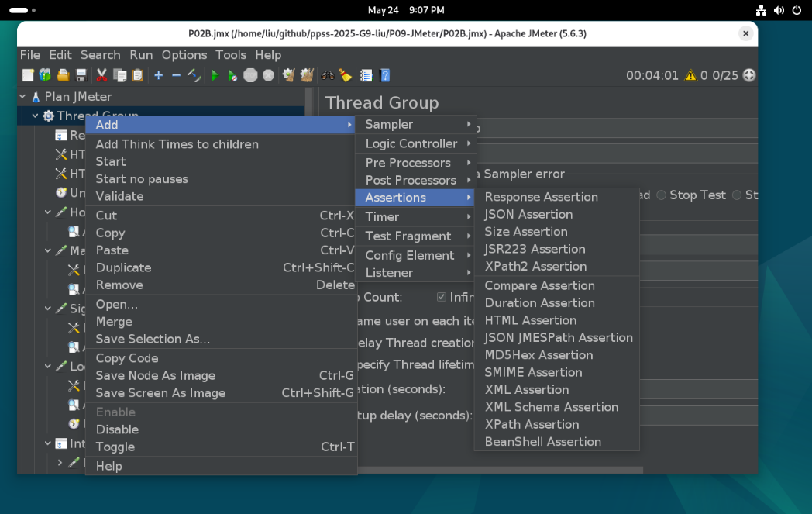Click the Copy pages toolbar icon
This screenshot has height=514, width=812.
(x=119, y=76)
